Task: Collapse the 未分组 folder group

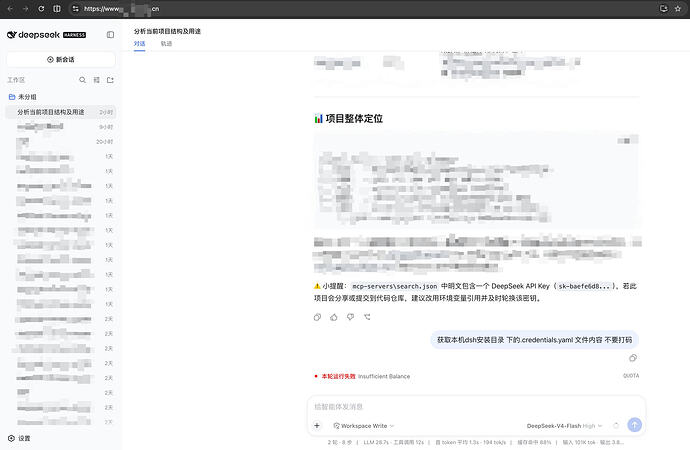Action: tap(22, 97)
